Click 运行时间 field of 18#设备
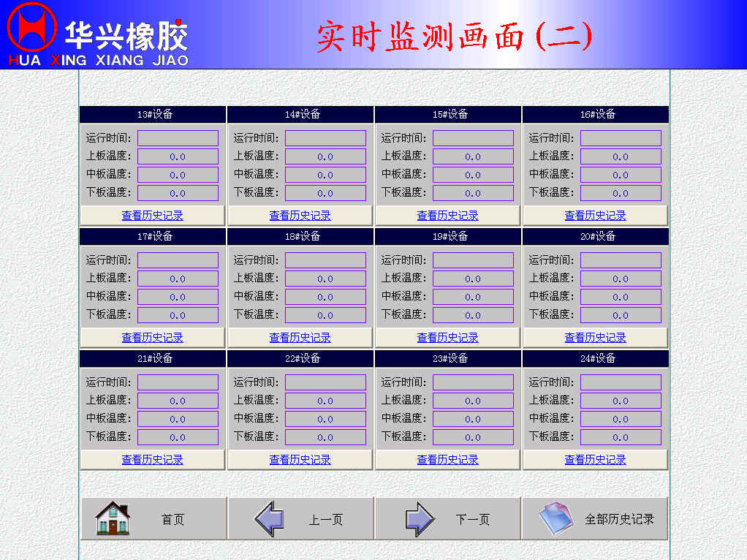Viewport: 747px width, 560px height. (326, 260)
